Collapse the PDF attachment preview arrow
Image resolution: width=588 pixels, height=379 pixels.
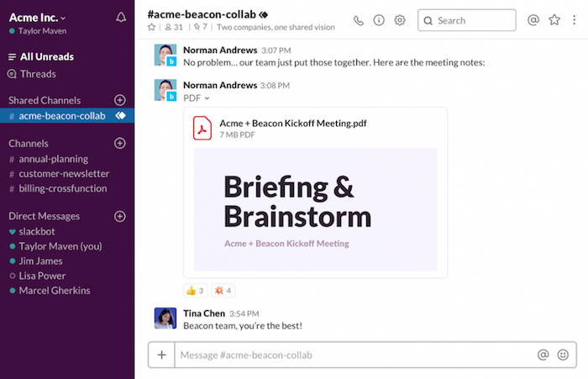pos(207,98)
